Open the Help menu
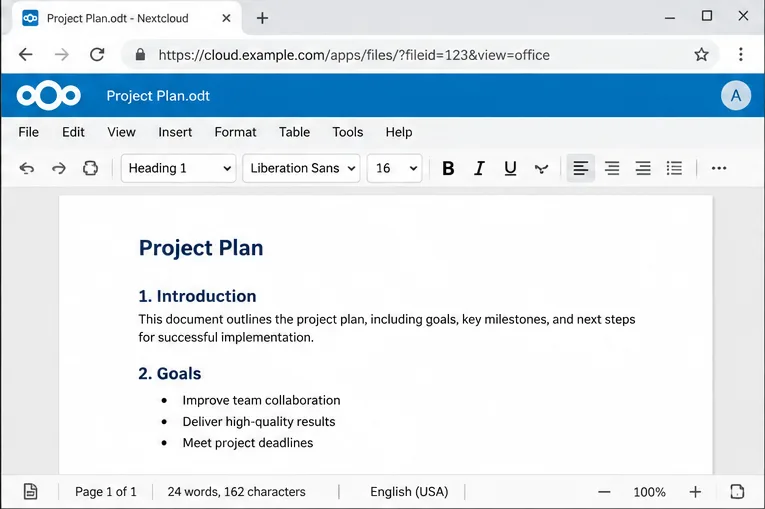Screen dimensions: 765x509 pyautogui.click(x=399, y=132)
